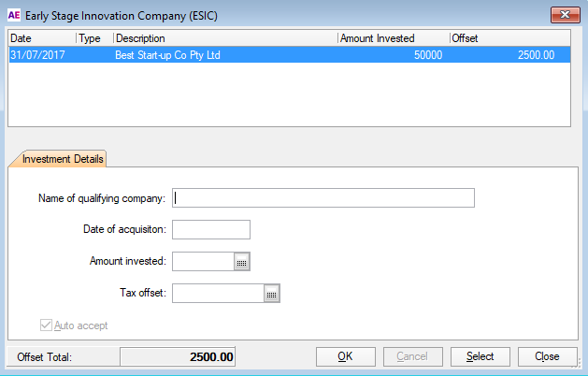588x376 pixels.
Task: Sort by the Description column header
Action: [x=224, y=38]
